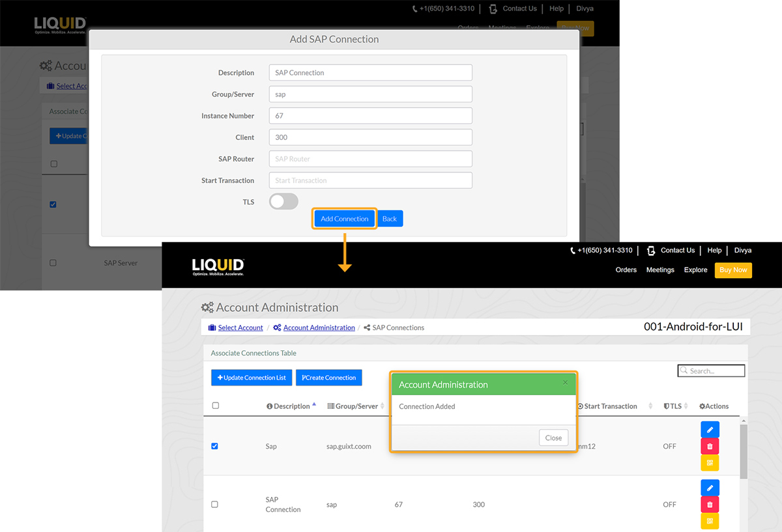Click Add Connection button in dialog
The image size is (782, 532).
pos(345,219)
